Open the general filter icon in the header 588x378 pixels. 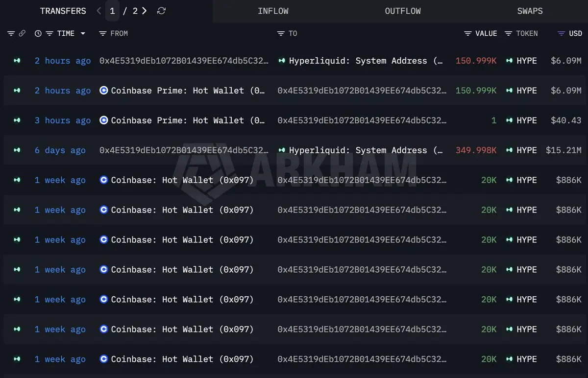pos(11,33)
